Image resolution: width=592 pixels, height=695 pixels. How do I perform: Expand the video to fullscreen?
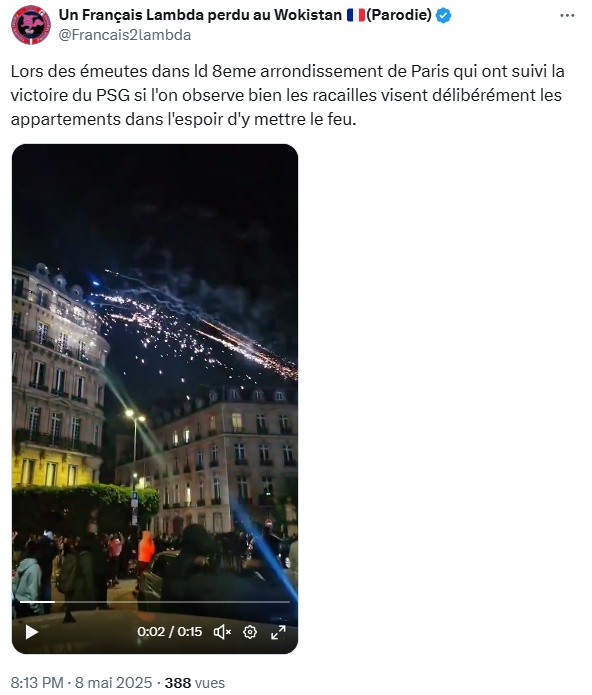pyautogui.click(x=278, y=632)
